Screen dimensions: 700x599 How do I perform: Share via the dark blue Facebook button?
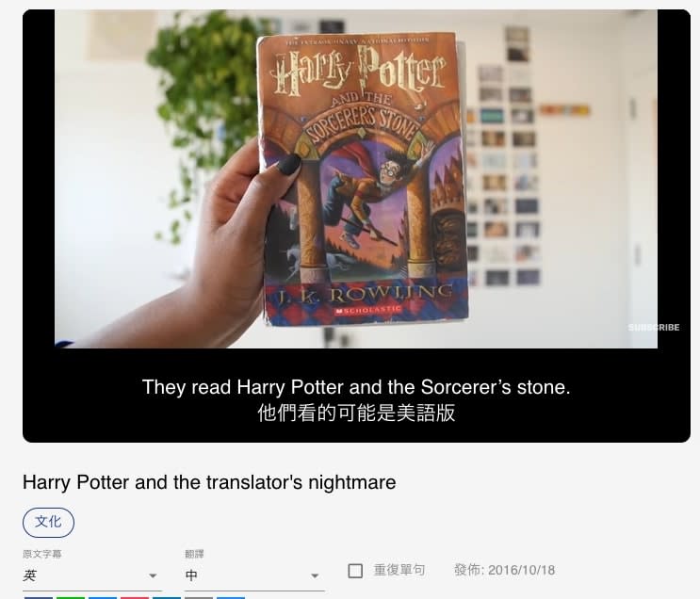[x=39, y=598]
